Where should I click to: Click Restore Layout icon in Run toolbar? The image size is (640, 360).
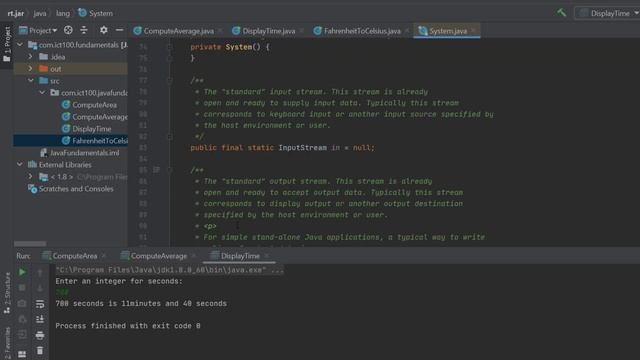click(x=22, y=353)
